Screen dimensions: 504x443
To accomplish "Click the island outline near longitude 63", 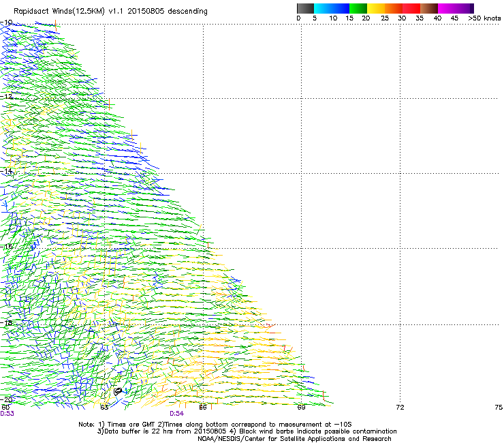I will [118, 391].
